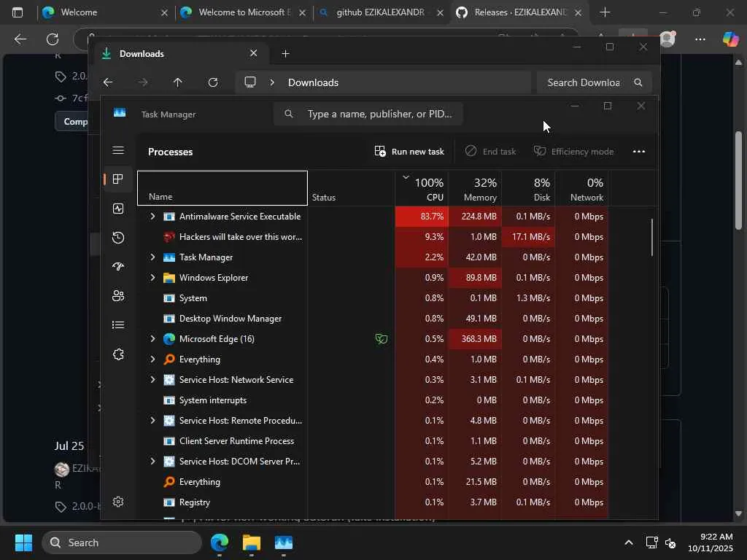The image size is (747, 560).
Task: Switch to github EZIKALEXANDR search tab
Action: (381, 12)
